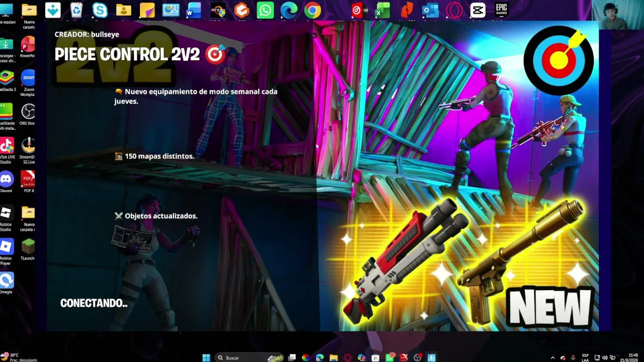Launch the Opera GX desktop icon

pyautogui.click(x=454, y=10)
